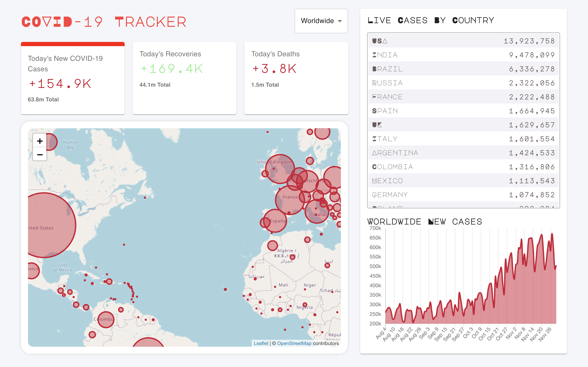Open the Leaflet attribution link

(x=261, y=343)
